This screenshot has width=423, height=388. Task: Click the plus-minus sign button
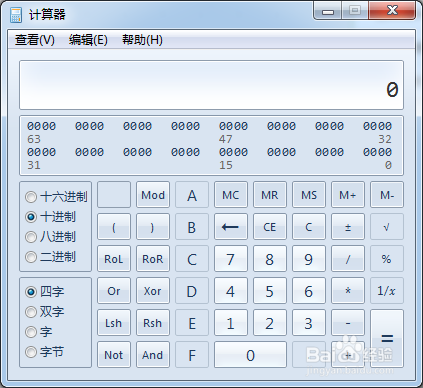point(348,227)
